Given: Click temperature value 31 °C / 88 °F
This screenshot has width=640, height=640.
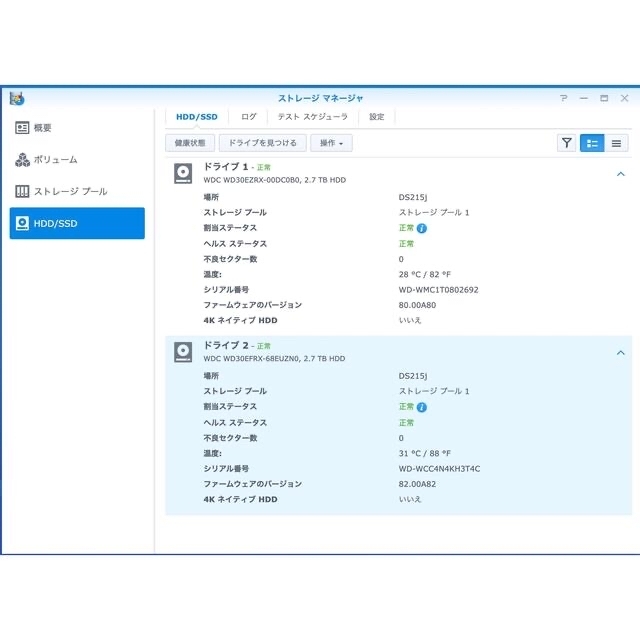Looking at the screenshot, I should (424, 453).
